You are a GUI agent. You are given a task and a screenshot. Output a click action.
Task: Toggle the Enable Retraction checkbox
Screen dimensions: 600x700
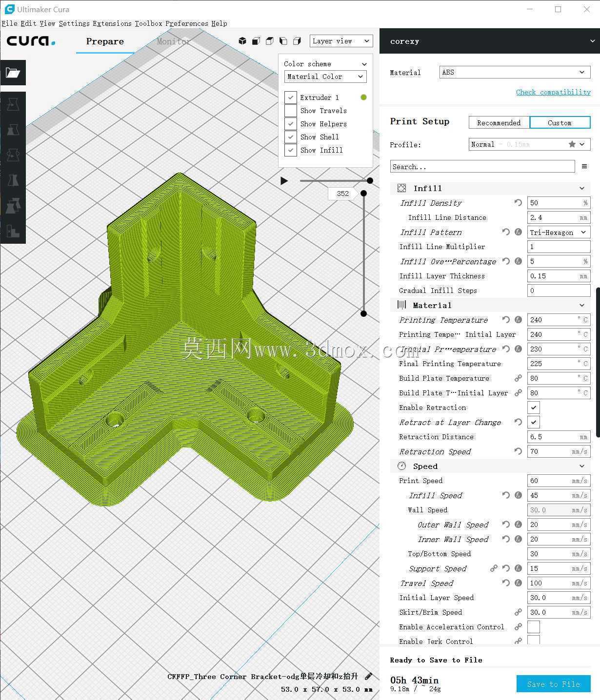point(534,408)
